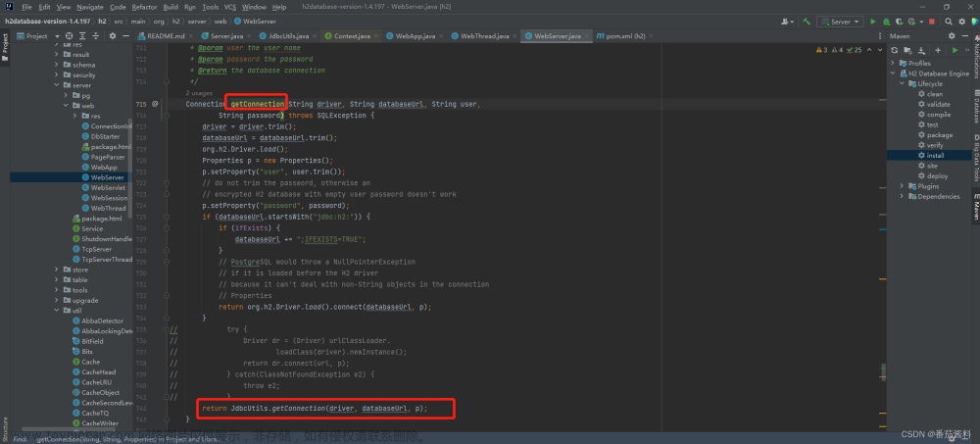Viewport: 980px width, 444px height.
Task: Select install lifecycle goal in Maven
Action: (x=935, y=155)
